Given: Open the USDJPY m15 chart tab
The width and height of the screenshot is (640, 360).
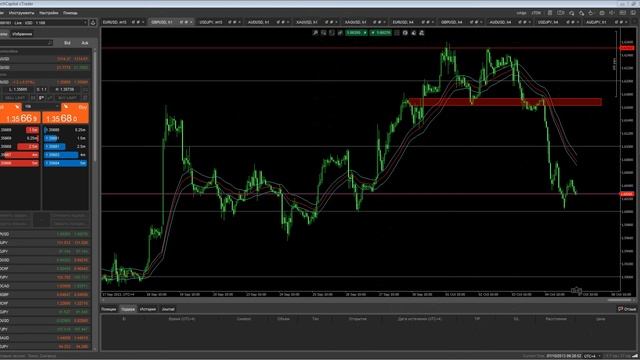Looking at the screenshot, I should tap(211, 22).
